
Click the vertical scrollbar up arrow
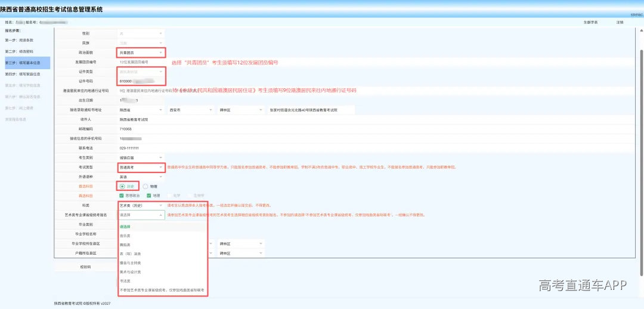(641, 30)
